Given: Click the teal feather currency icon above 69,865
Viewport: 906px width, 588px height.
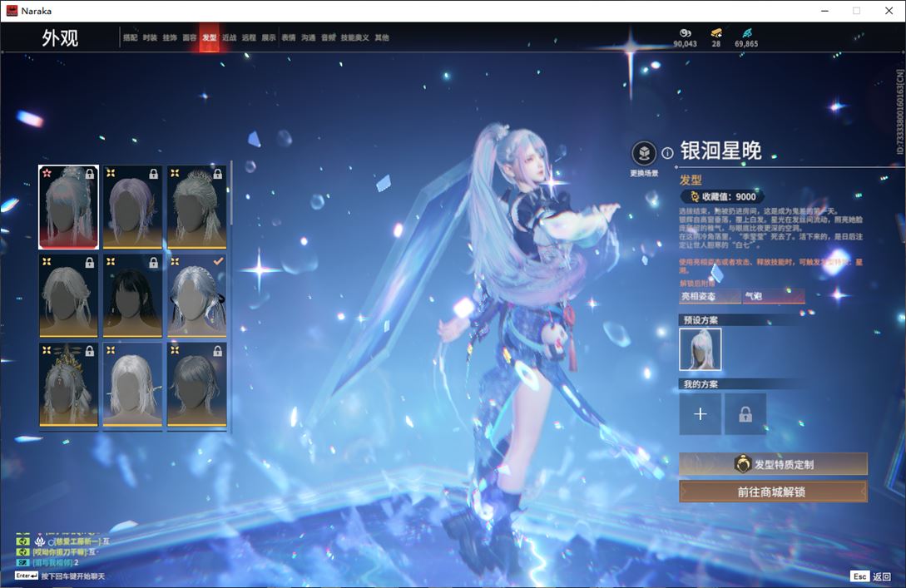Looking at the screenshot, I should pos(746,33).
